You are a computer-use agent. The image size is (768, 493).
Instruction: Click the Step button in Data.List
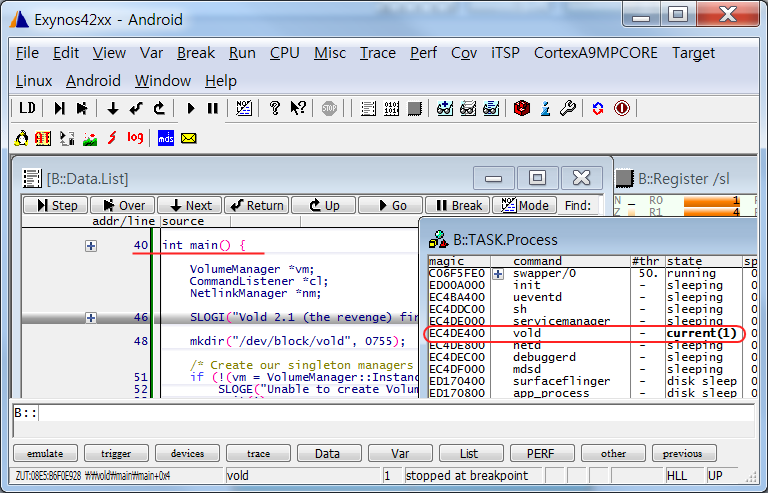point(56,205)
